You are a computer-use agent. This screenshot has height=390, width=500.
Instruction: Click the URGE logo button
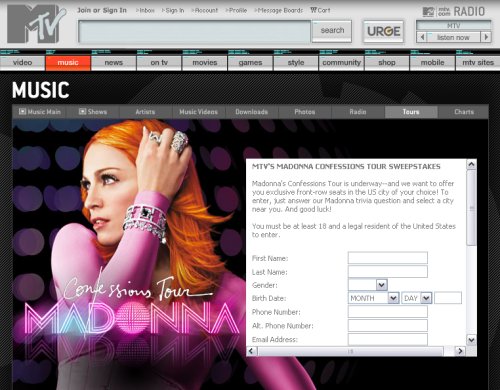tap(383, 31)
